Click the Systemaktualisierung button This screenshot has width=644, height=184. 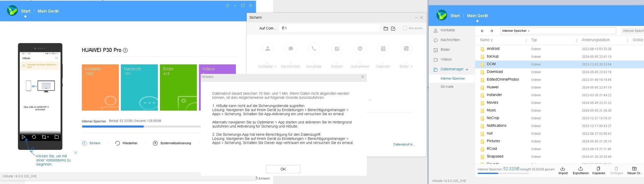point(172,143)
